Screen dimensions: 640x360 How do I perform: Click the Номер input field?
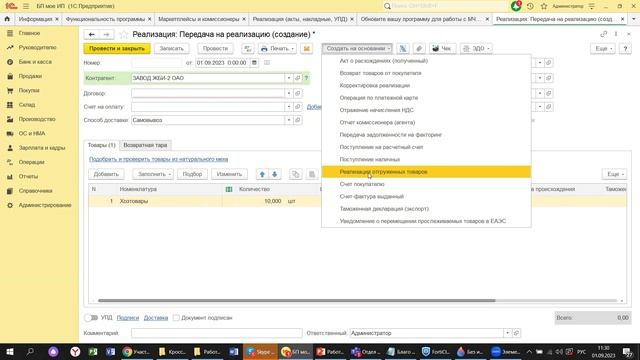pyautogui.click(x=157, y=63)
